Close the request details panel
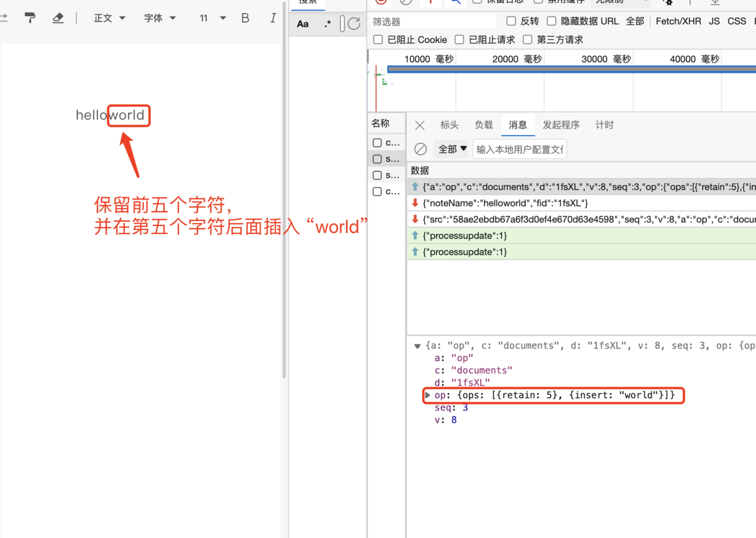756x538 pixels. 420,125
